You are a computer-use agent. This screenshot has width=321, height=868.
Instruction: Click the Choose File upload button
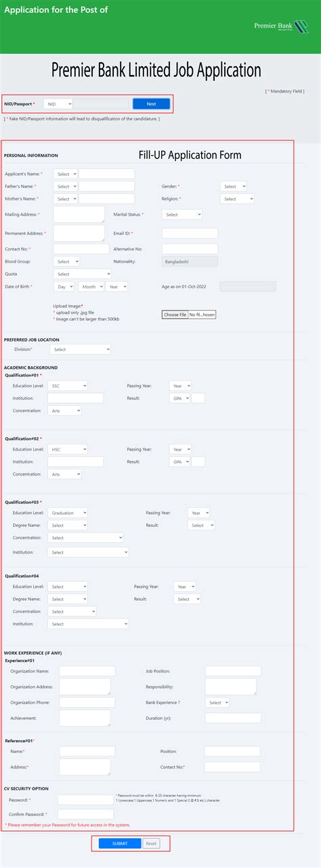tap(175, 315)
